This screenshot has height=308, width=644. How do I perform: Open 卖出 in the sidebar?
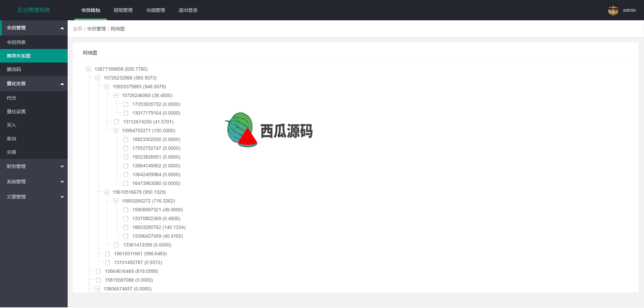click(34, 139)
